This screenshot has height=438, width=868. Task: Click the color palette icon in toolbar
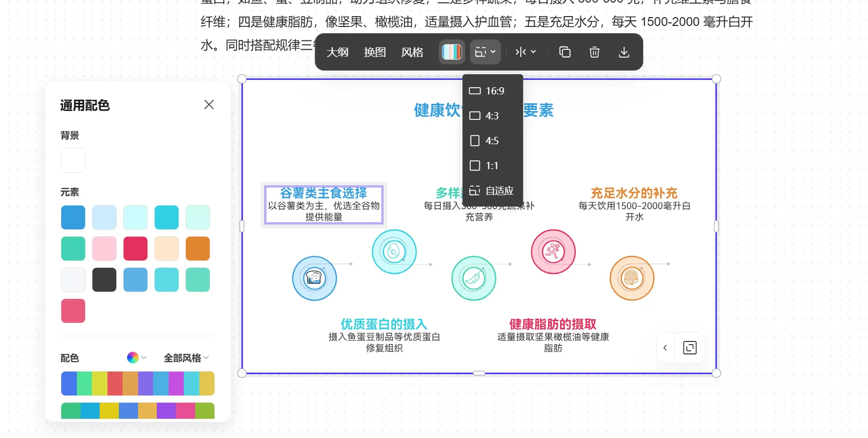(x=452, y=52)
